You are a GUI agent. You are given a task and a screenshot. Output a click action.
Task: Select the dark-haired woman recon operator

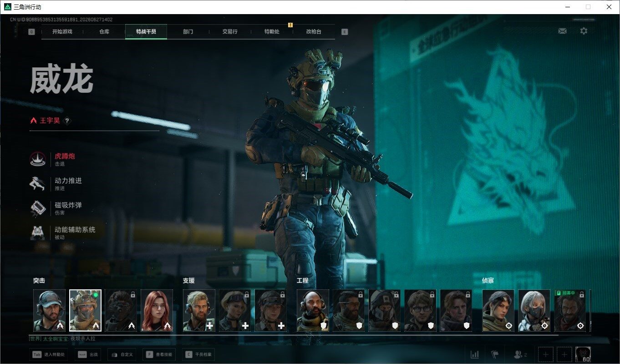[x=498, y=310]
